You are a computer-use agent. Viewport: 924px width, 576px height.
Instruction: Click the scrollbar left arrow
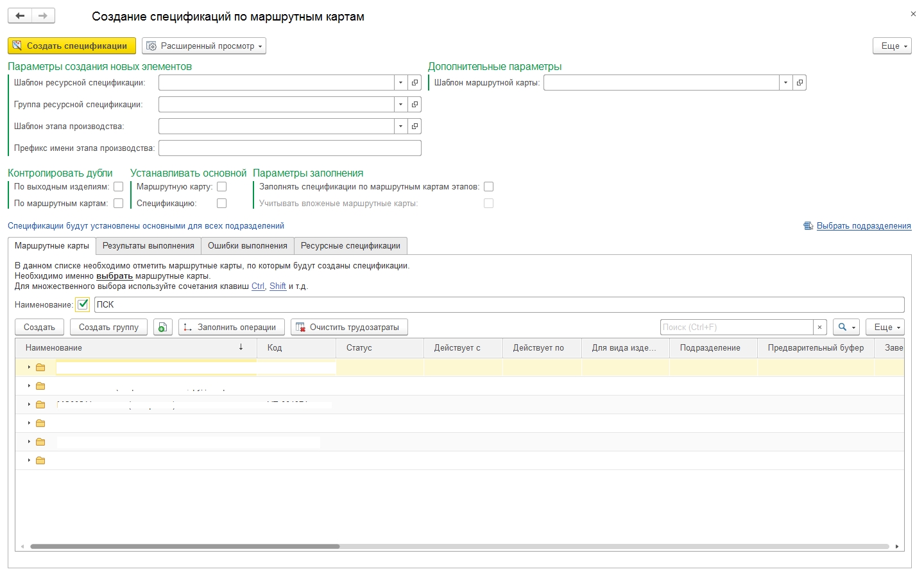coord(22,546)
